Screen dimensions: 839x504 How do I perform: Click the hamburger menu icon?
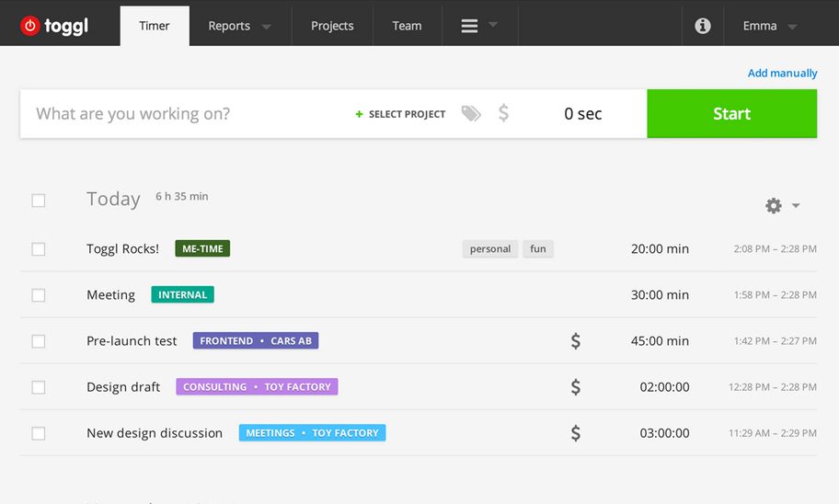pos(470,26)
